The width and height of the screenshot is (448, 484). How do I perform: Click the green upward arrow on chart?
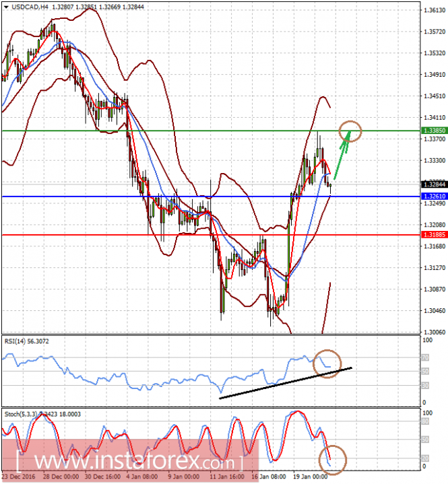coord(342,152)
